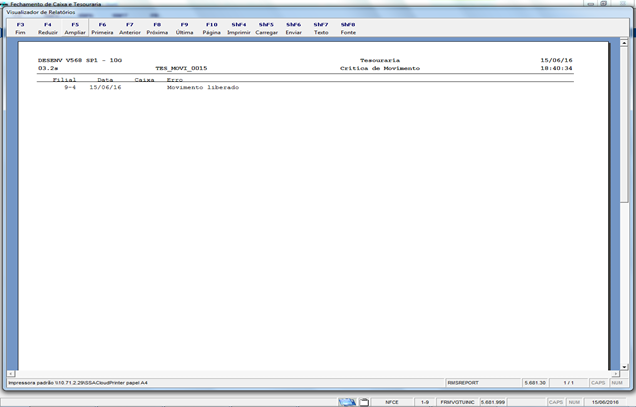The width and height of the screenshot is (636, 407).
Task: Click the default printer status text
Action: click(x=78, y=383)
